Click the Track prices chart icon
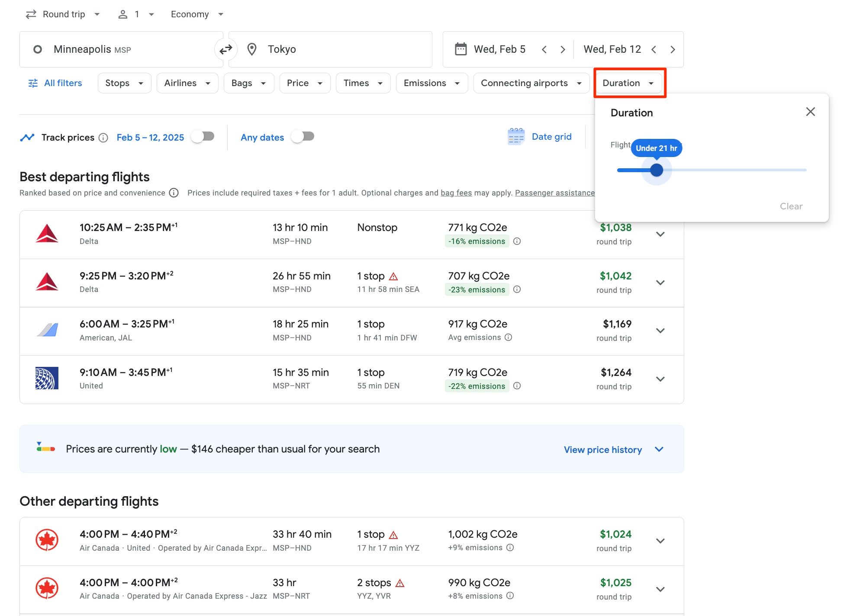Viewport: 850px width, 616px height. click(x=27, y=137)
